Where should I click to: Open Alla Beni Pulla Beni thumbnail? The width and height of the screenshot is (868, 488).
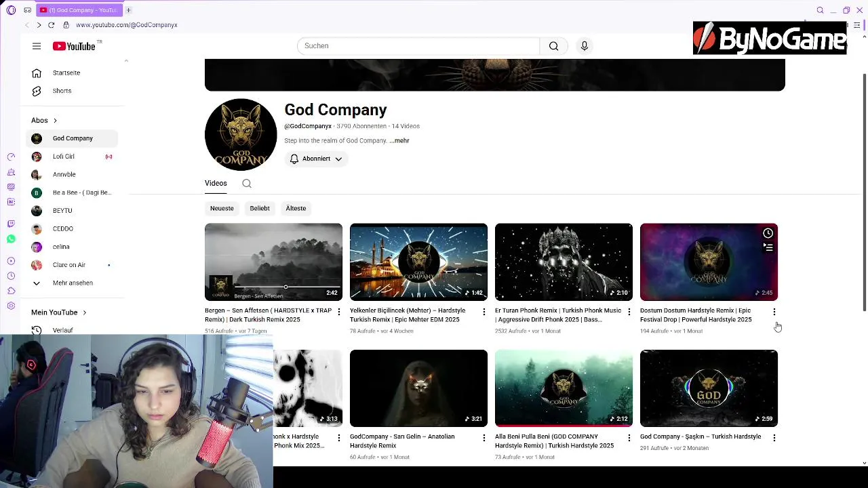coord(564,388)
